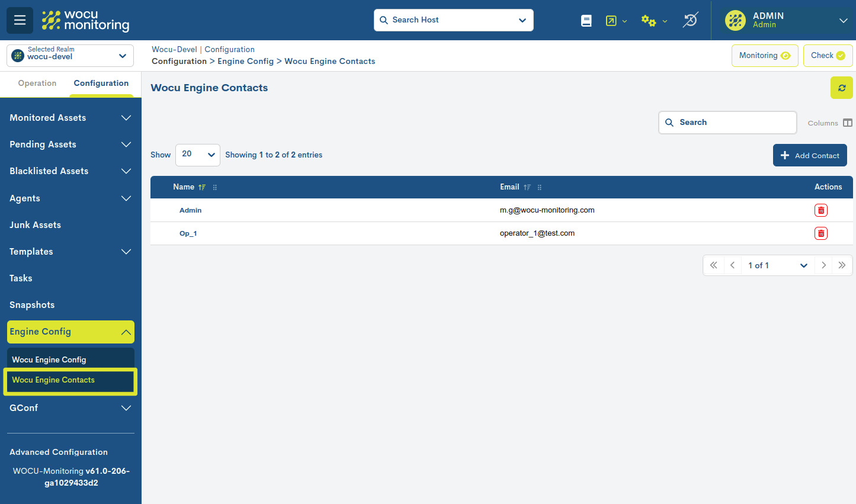Go to next page
Screen dimensions: 856x504
pyautogui.click(x=823, y=265)
